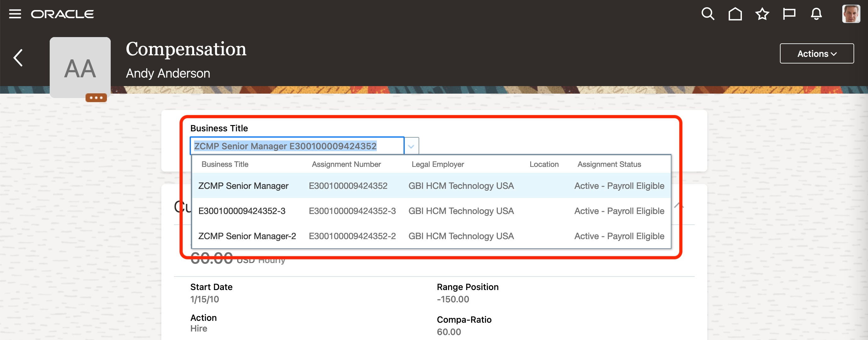Click the search magnifier icon
868x340 pixels.
pos(708,14)
